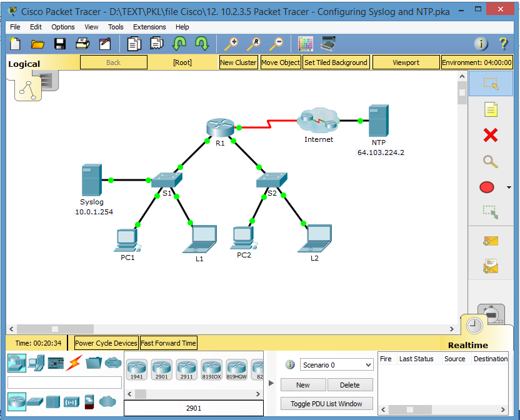
Task: Click the Viewport button
Action: coord(406,62)
